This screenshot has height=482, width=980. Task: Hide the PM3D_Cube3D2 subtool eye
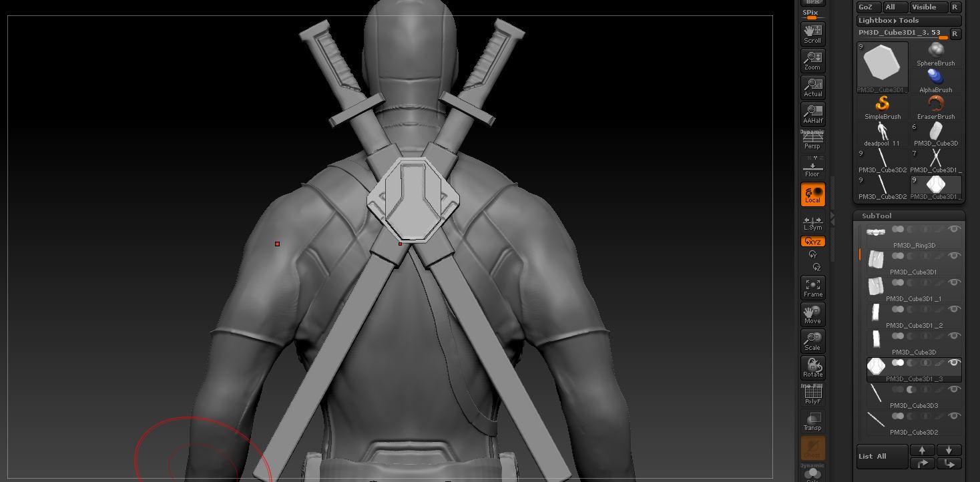point(955,416)
